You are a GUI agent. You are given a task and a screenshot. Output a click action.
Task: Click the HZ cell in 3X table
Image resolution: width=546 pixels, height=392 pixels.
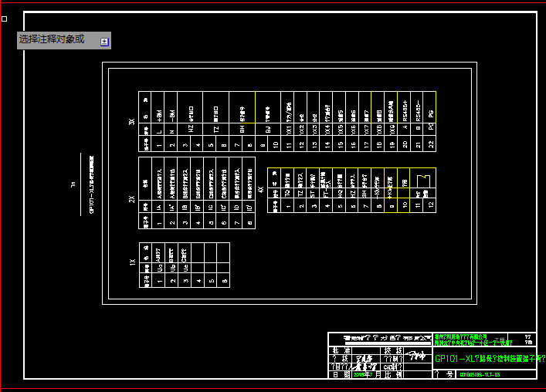coord(192,128)
